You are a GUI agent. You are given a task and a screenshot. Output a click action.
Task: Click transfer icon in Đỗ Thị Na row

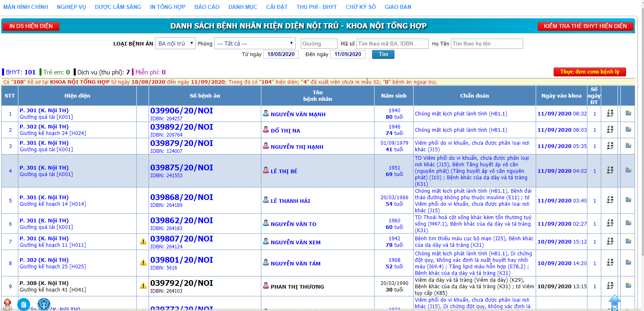pos(610,129)
